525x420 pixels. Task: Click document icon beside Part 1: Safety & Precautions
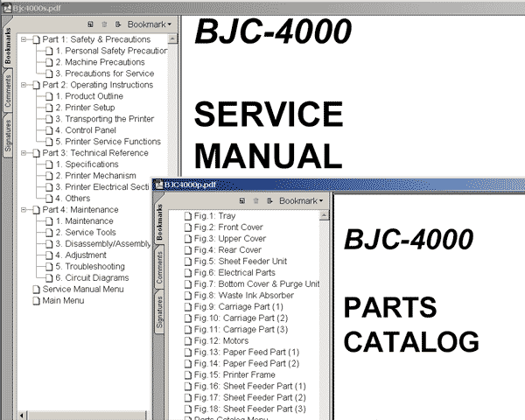click(36, 40)
